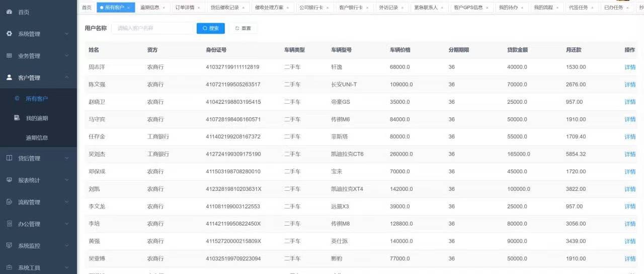Click the 重置 reset button
Image resolution: width=644 pixels, height=274 pixels.
click(x=243, y=28)
